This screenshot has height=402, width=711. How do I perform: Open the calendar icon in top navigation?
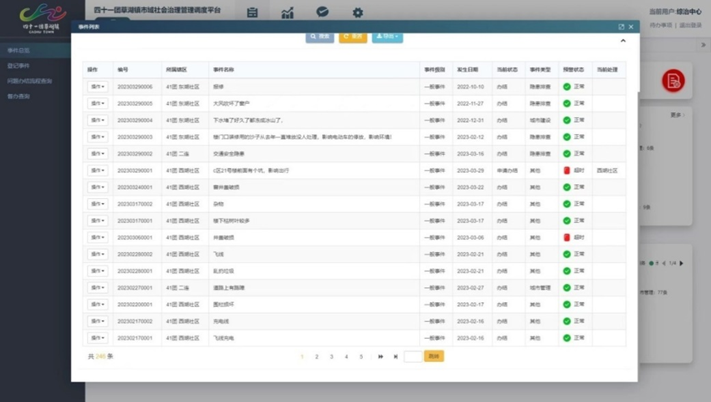[x=252, y=13]
